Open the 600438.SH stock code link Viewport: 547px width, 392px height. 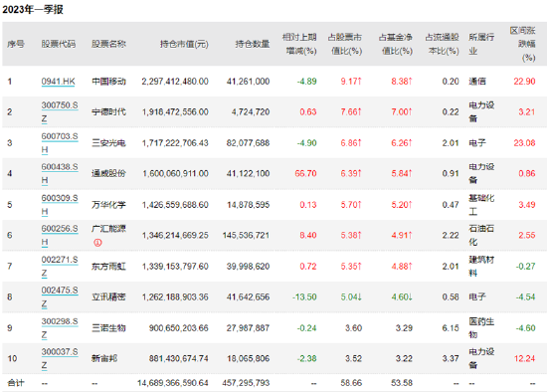60,173
